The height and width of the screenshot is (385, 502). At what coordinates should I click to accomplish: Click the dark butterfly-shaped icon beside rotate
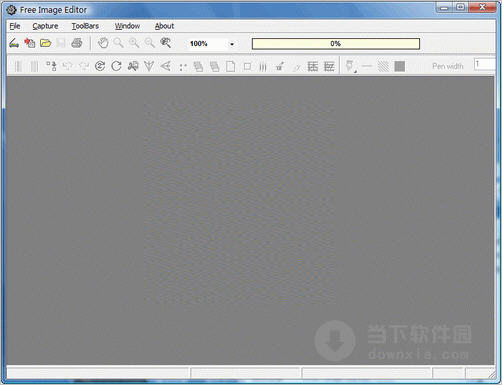coord(133,66)
